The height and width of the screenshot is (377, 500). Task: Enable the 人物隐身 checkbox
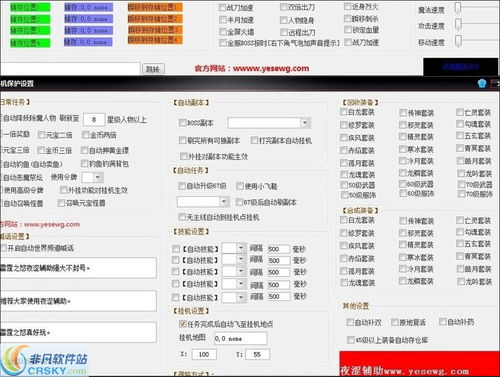[283, 20]
